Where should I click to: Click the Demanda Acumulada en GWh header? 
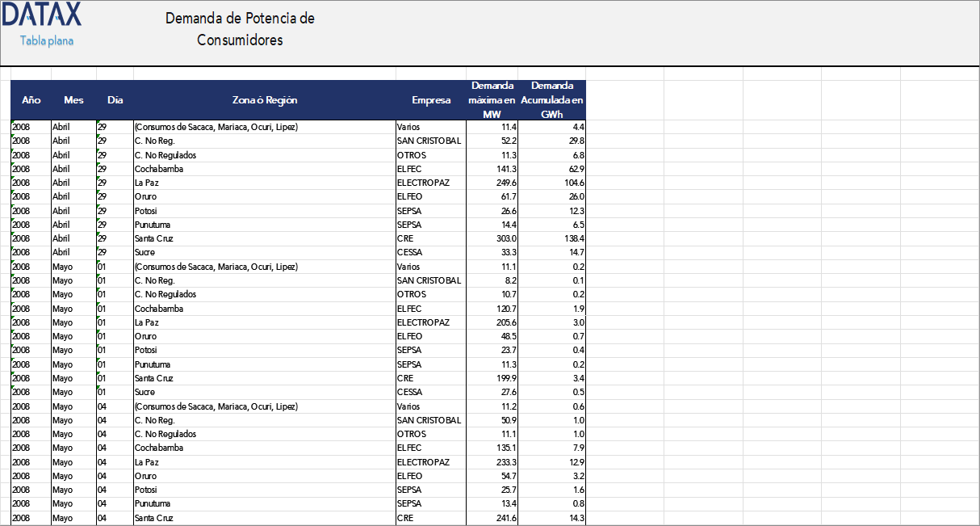coord(552,100)
